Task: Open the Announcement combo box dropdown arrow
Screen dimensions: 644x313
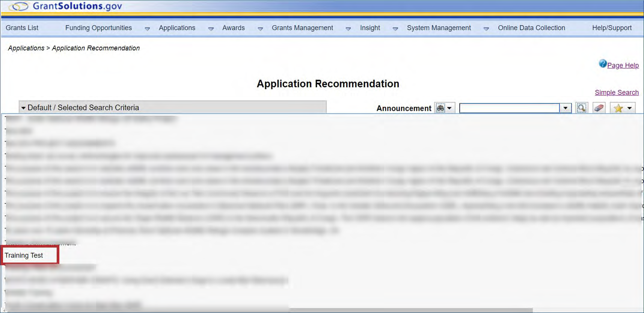Action: [565, 108]
